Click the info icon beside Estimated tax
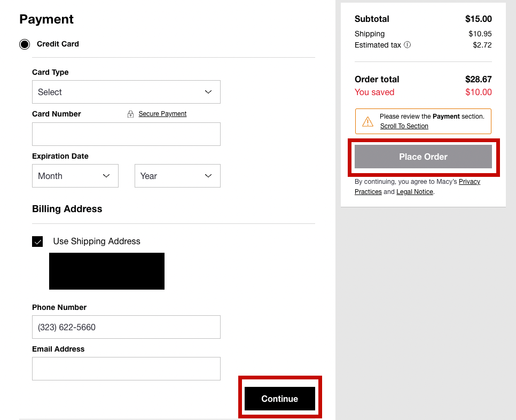The width and height of the screenshot is (516, 420). [x=408, y=45]
